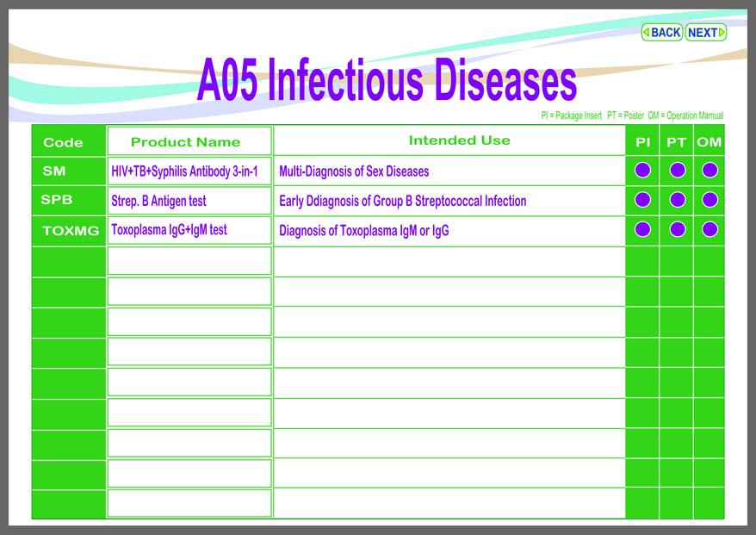Select Toxoplasma IgG+IgM test product name
The image size is (756, 535).
click(169, 231)
